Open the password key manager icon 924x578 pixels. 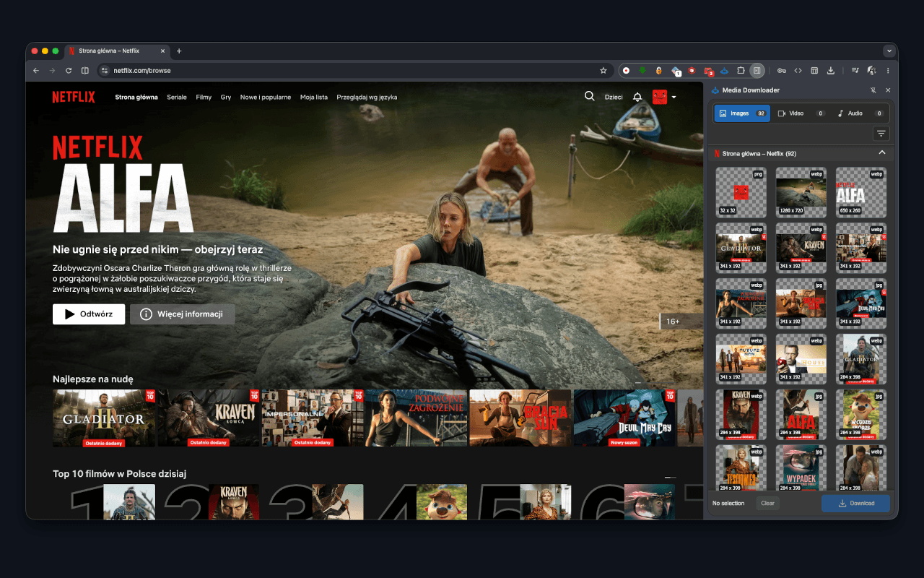click(782, 70)
